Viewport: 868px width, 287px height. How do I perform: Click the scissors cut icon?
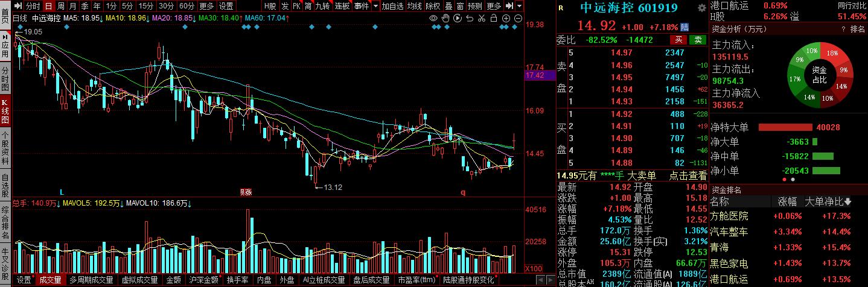click(x=480, y=18)
